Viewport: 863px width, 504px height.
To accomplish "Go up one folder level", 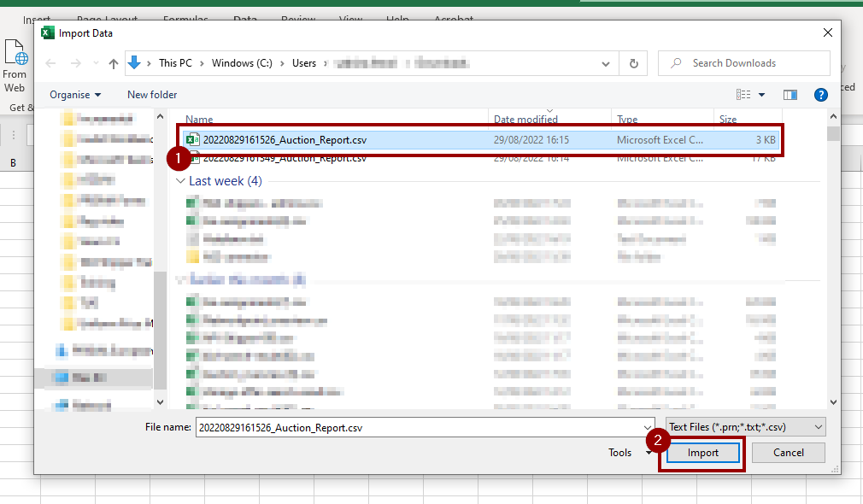I will [x=114, y=63].
